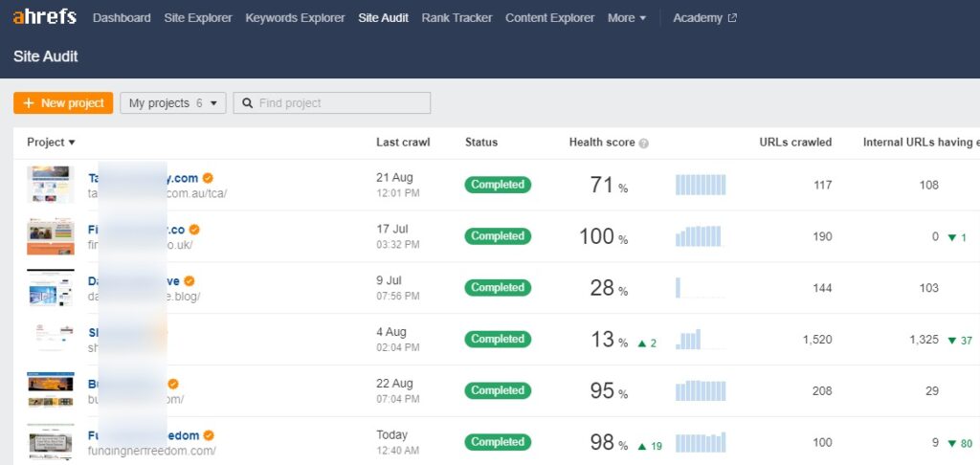This screenshot has width=980, height=465.
Task: Click the 28 % health score
Action: (609, 288)
